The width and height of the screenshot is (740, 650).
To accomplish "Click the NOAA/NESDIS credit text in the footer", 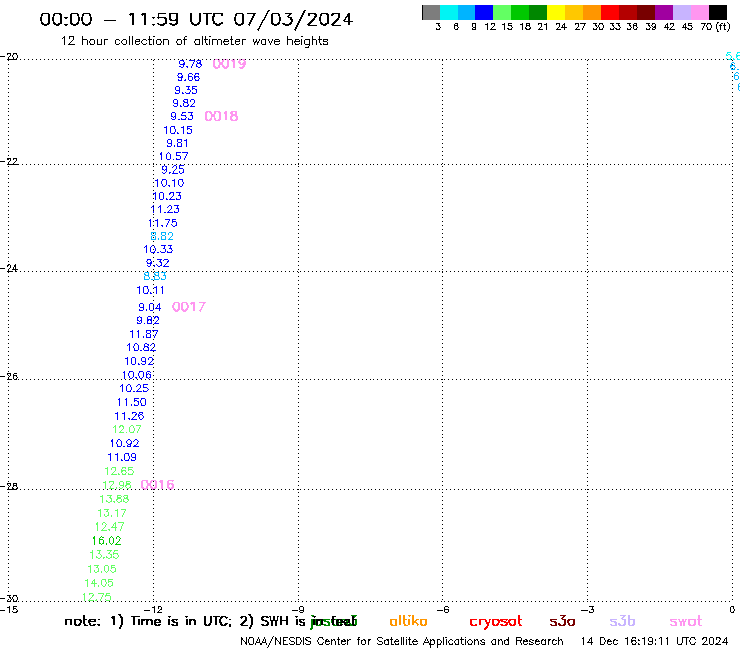I will [x=402, y=641].
